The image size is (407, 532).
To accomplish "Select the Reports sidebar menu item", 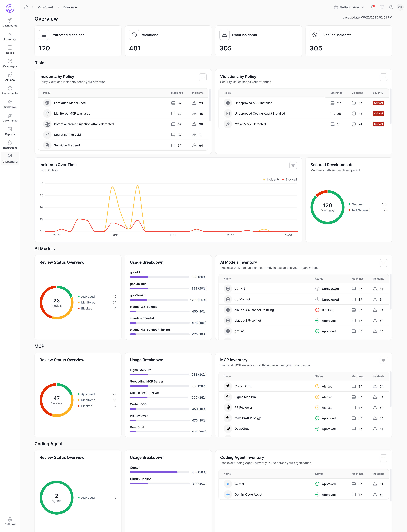I will click(x=10, y=131).
